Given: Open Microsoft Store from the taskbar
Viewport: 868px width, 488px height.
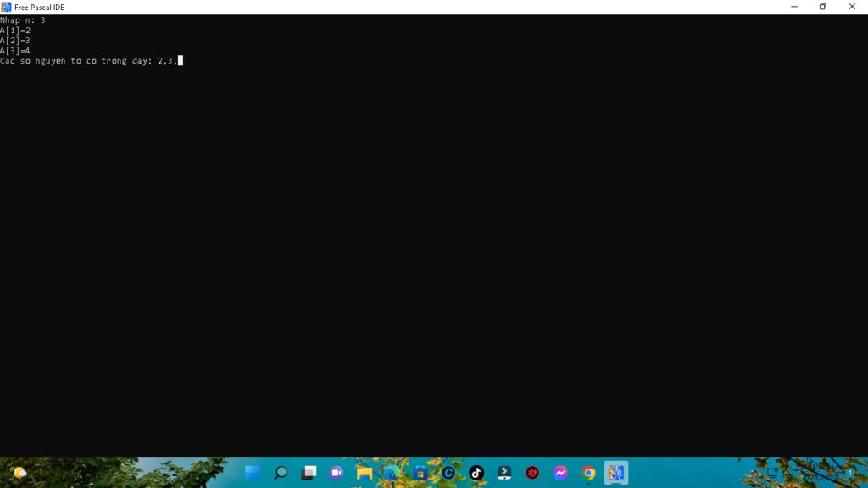Looking at the screenshot, I should click(x=420, y=473).
